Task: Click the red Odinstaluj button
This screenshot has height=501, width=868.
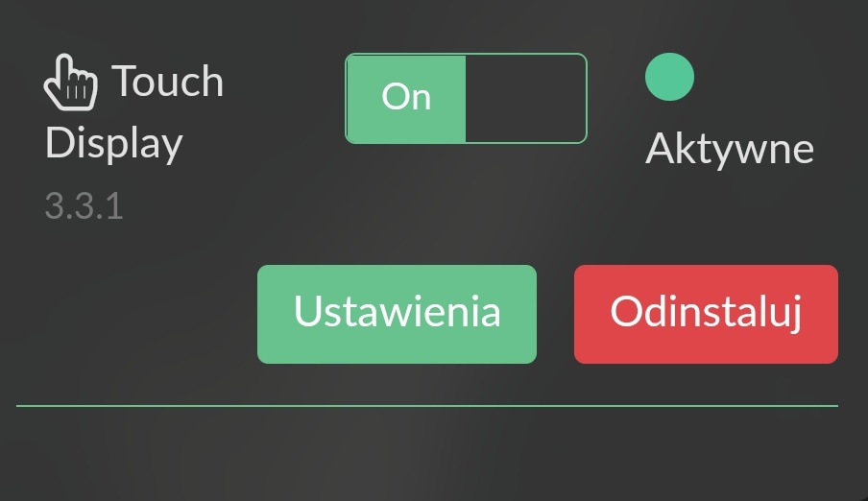Action: coord(706,314)
